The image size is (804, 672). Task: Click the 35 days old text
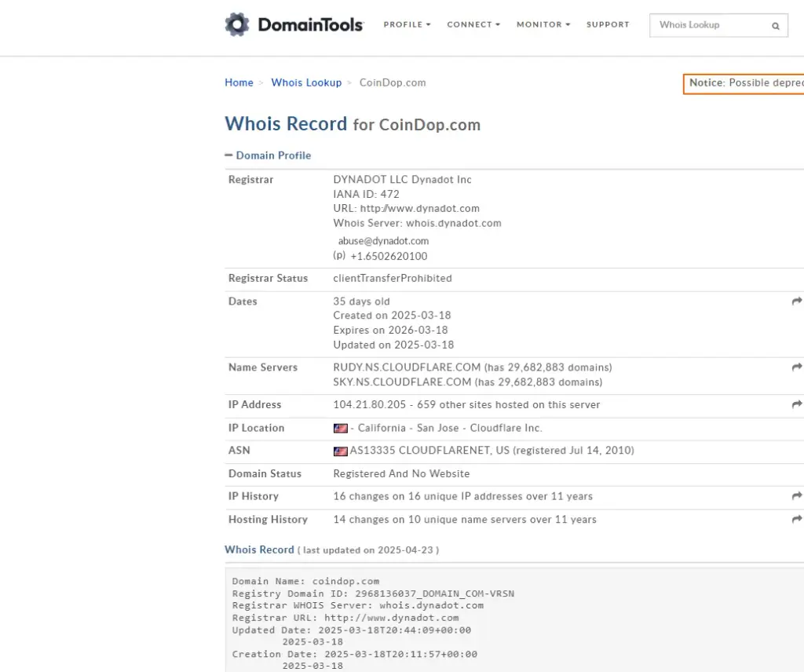361,301
